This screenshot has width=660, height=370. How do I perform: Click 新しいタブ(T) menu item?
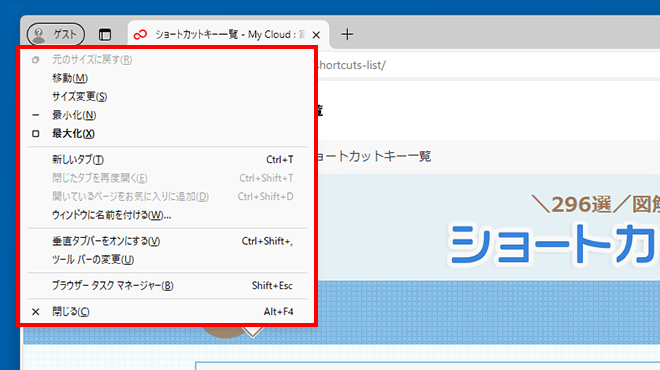167,160
